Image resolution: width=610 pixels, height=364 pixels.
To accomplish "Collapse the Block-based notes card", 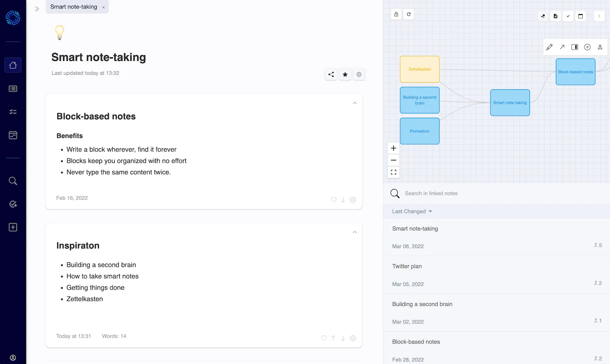I will [x=354, y=103].
